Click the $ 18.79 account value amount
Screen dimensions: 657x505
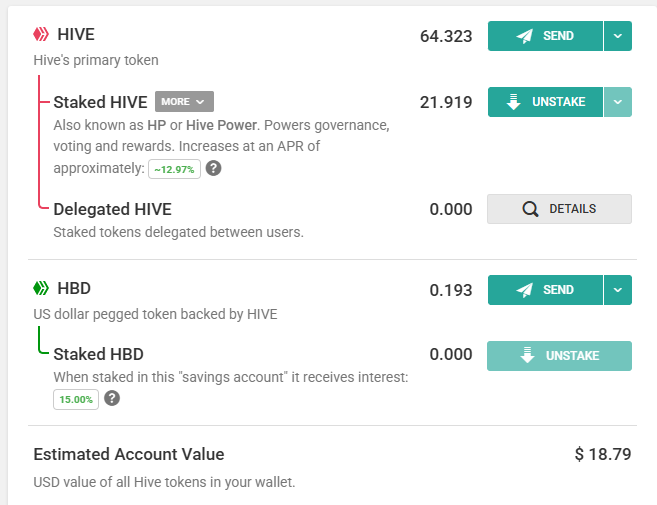603,454
